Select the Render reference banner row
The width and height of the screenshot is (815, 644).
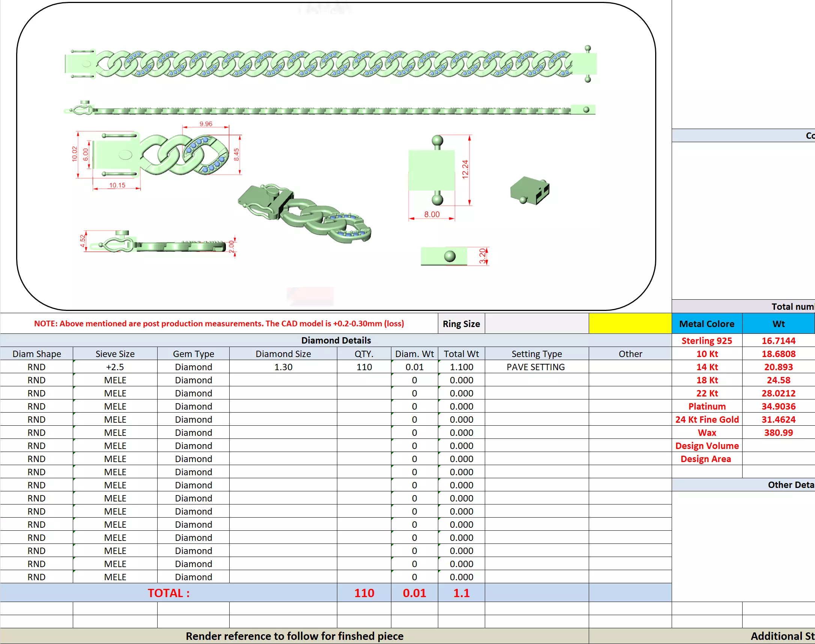click(x=294, y=636)
